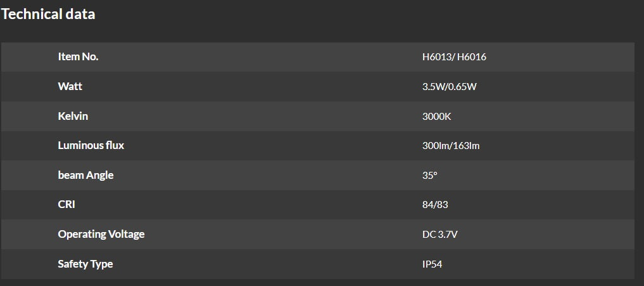This screenshot has height=286, width=644.
Task: Click the Safety Type label
Action: point(85,264)
